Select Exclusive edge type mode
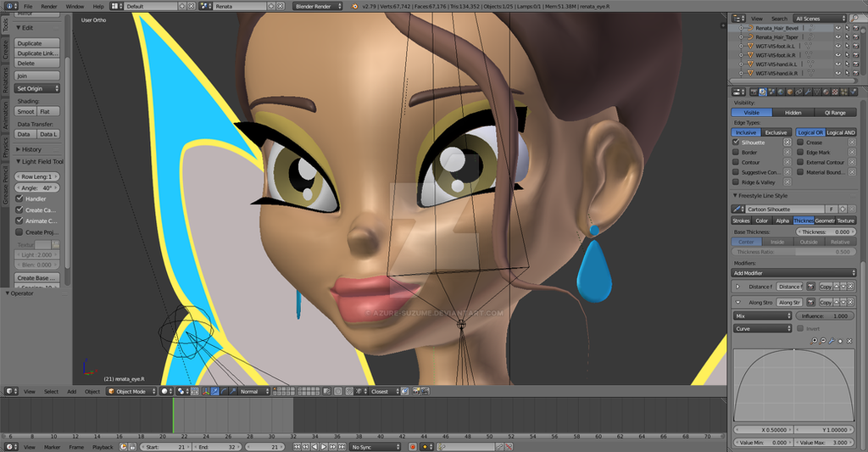 [776, 132]
